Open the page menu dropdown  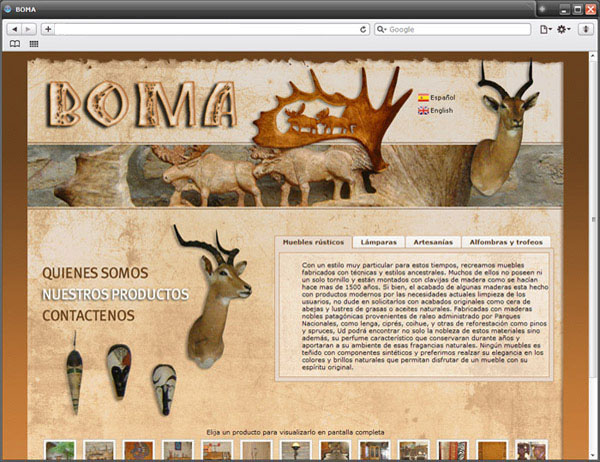(x=546, y=30)
